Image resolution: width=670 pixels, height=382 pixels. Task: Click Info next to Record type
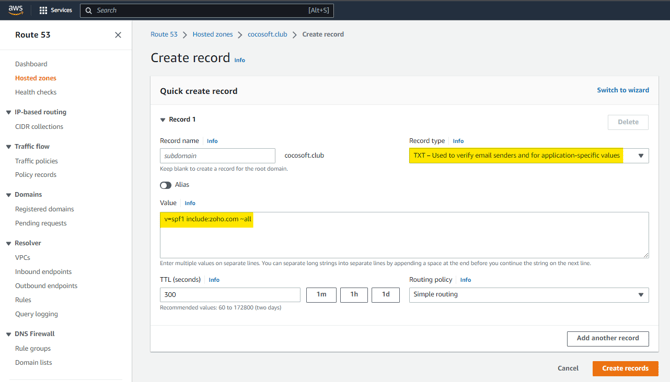(x=458, y=141)
